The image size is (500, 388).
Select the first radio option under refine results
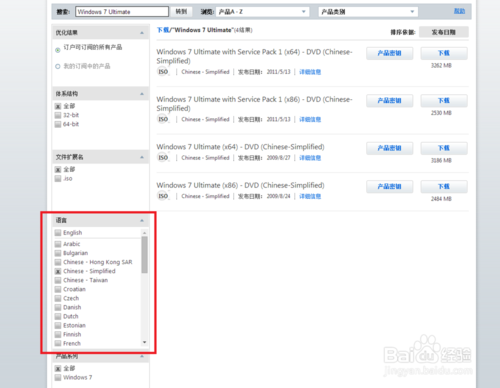coord(58,50)
